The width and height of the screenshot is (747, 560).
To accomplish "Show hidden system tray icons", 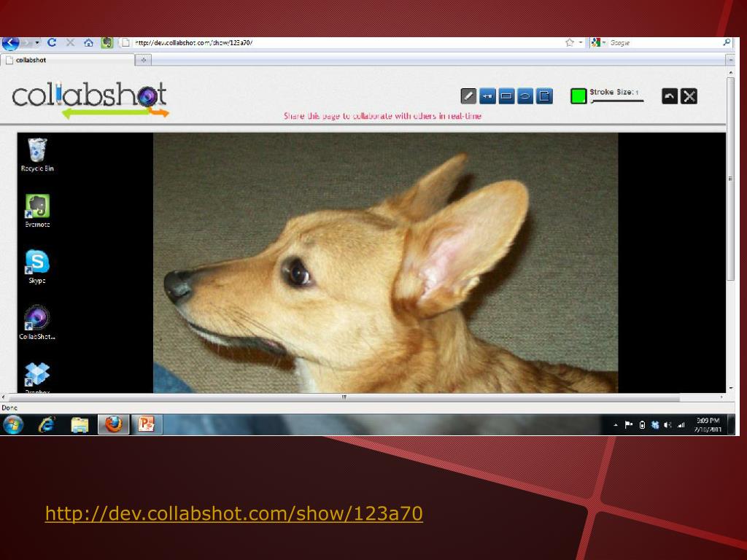I will point(616,425).
